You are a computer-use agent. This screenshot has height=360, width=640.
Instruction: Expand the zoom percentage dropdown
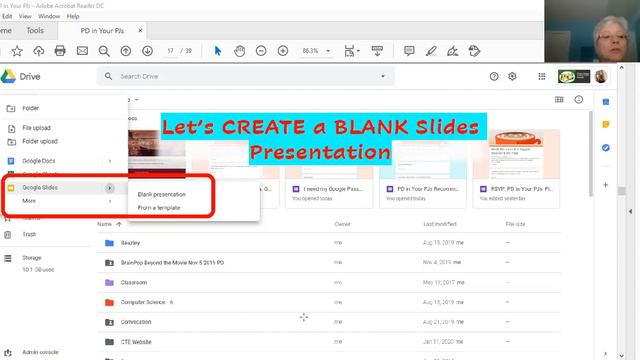pos(328,51)
